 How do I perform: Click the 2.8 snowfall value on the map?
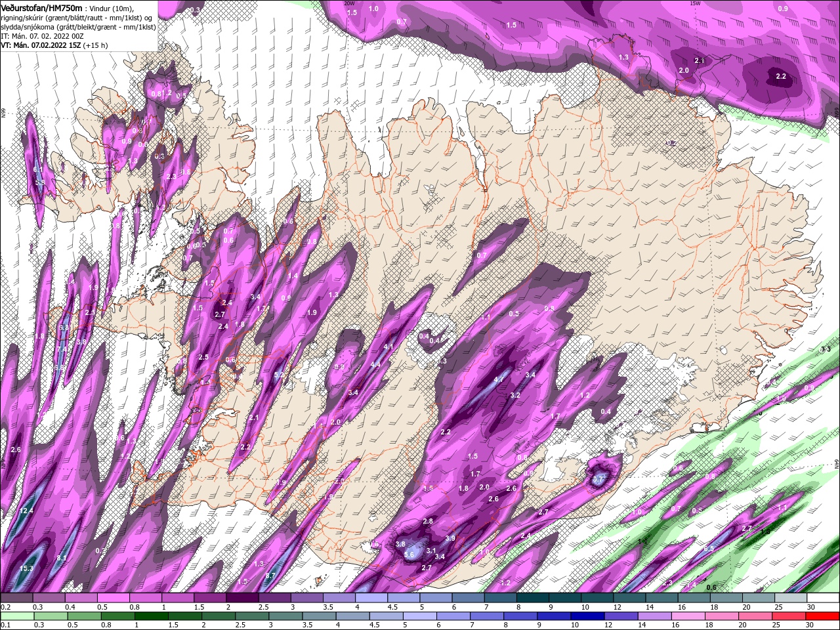click(x=428, y=521)
